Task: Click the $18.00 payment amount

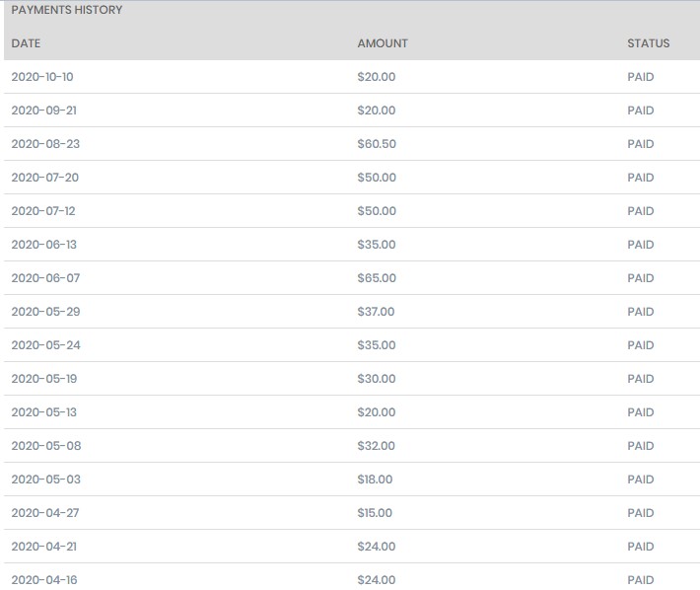Action: [375, 479]
